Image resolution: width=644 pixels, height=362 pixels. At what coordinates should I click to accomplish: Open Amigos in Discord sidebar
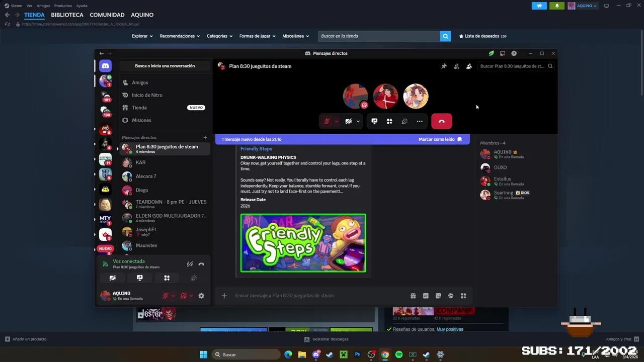(x=165, y=82)
